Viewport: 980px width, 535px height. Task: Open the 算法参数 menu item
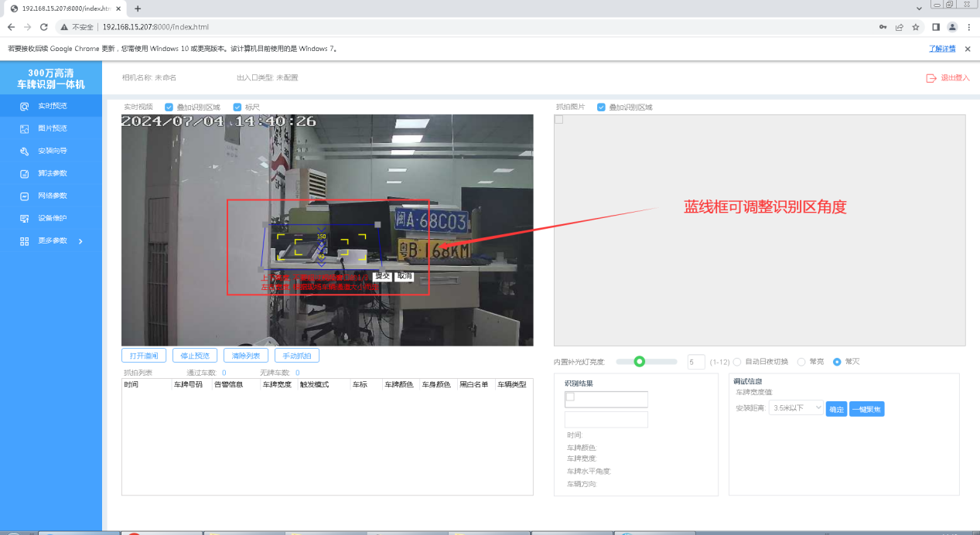[x=51, y=173]
